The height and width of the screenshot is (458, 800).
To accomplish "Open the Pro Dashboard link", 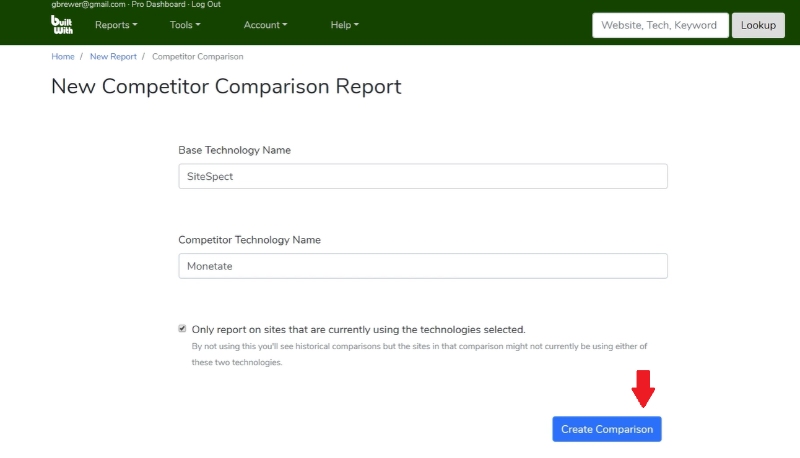I will [x=159, y=5].
